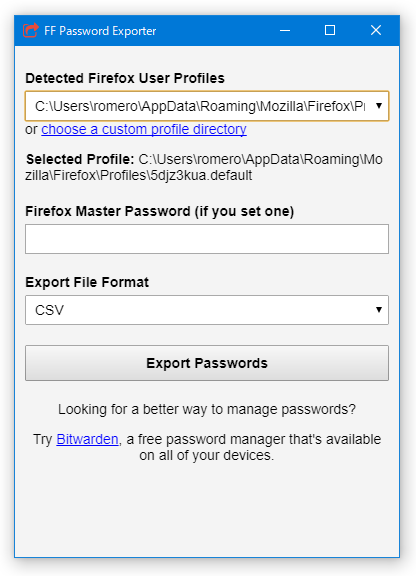This screenshot has width=416, height=576.
Task: Click the Export Passwords button
Action: click(207, 363)
